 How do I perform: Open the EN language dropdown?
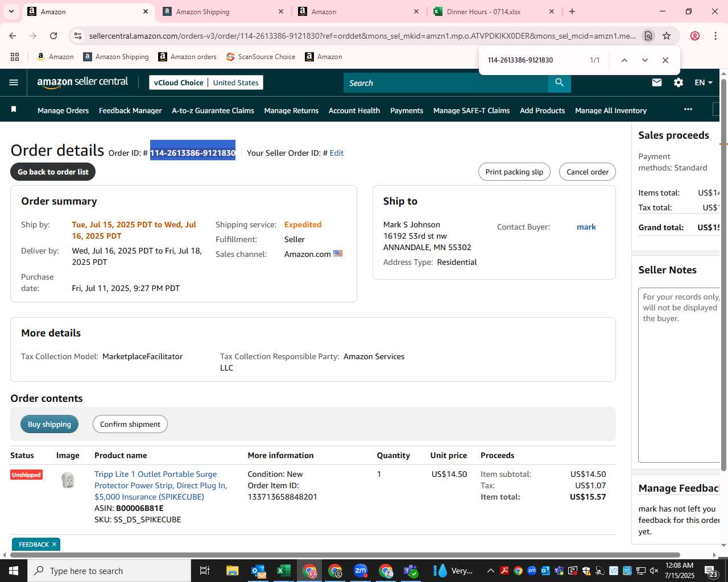coord(704,82)
